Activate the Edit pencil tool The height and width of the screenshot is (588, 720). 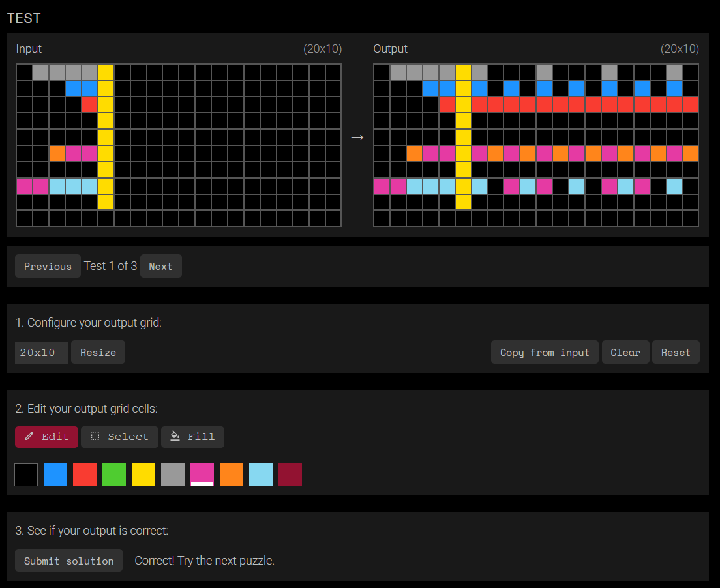[46, 437]
